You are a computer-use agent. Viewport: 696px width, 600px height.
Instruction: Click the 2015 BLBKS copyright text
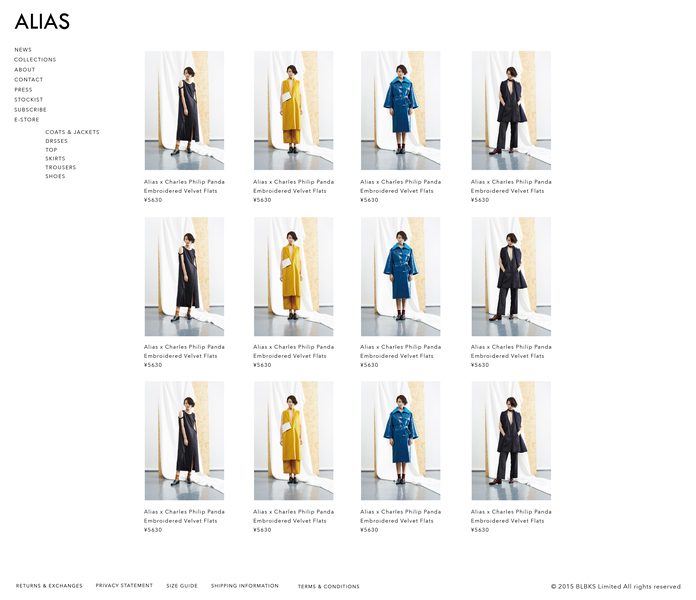click(x=616, y=587)
